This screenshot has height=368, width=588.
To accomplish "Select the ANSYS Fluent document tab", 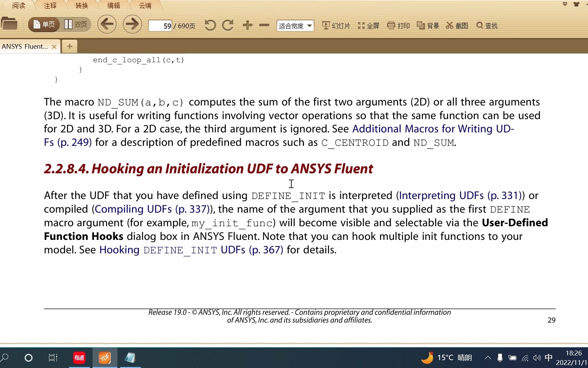I will [25, 46].
